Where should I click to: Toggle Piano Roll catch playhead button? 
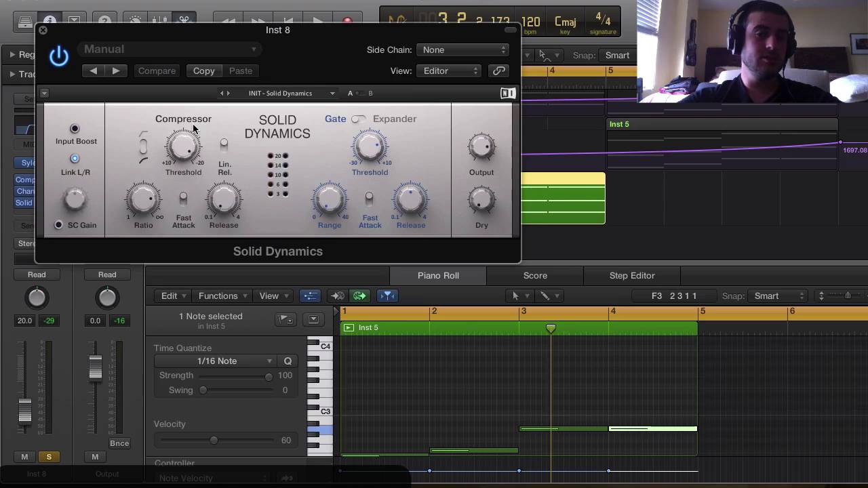click(x=387, y=296)
